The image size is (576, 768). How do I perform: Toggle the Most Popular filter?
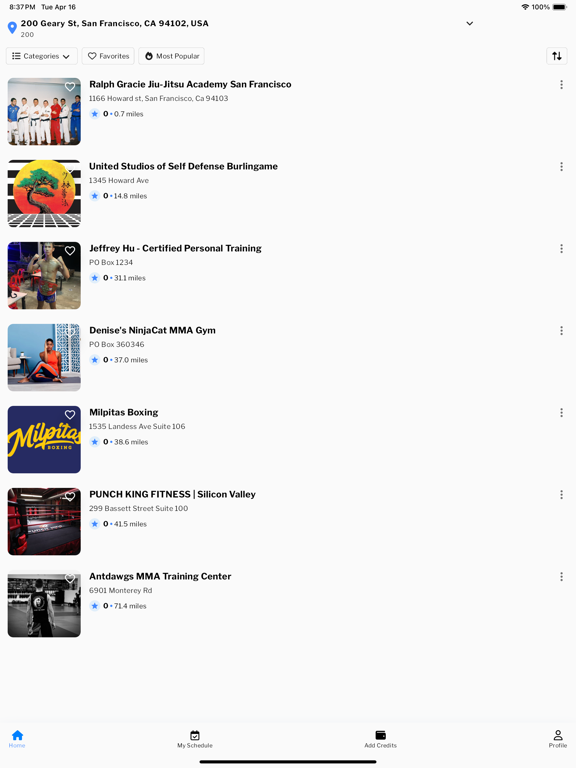171,56
